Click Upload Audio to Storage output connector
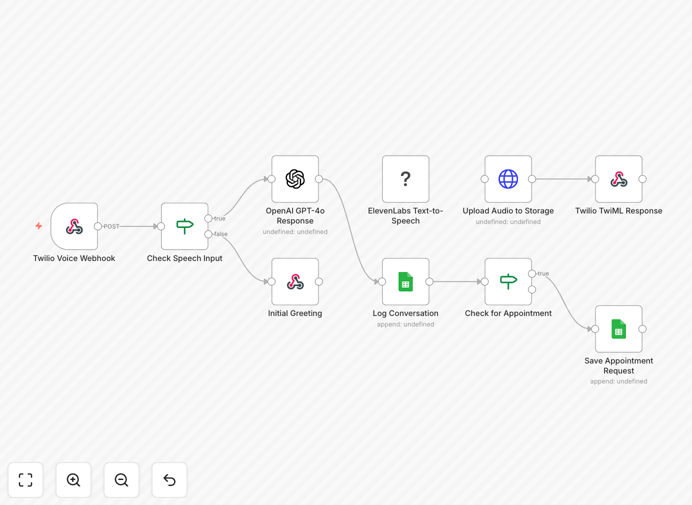This screenshot has height=505, width=692. [532, 179]
